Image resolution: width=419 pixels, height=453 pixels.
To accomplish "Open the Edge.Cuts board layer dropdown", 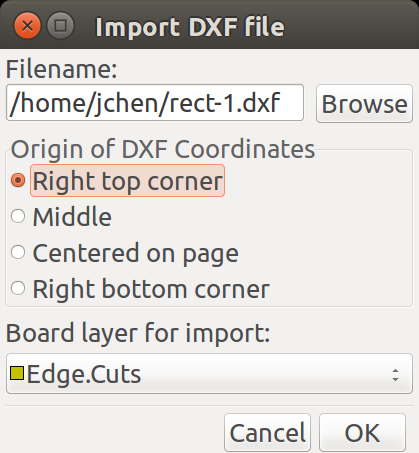I will pyautogui.click(x=209, y=374).
